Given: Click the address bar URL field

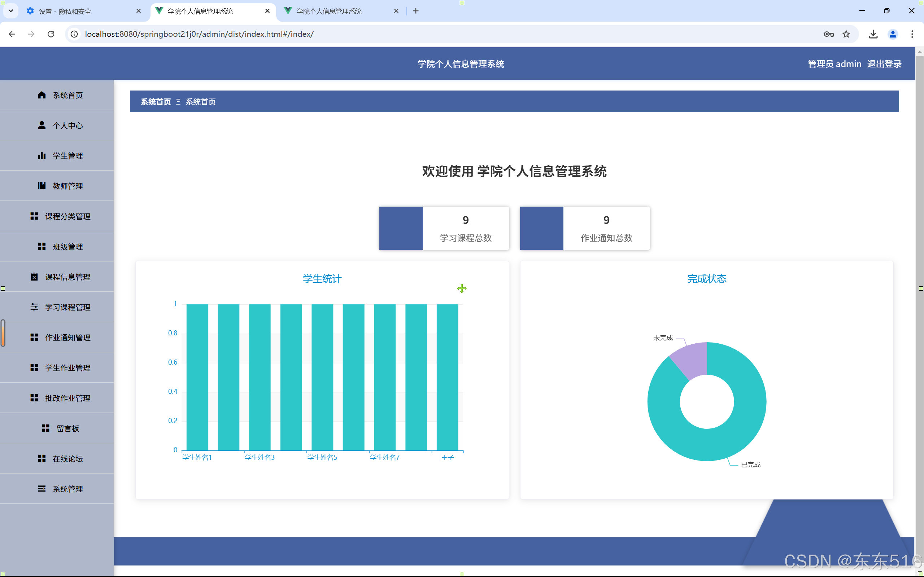Looking at the screenshot, I should (199, 34).
